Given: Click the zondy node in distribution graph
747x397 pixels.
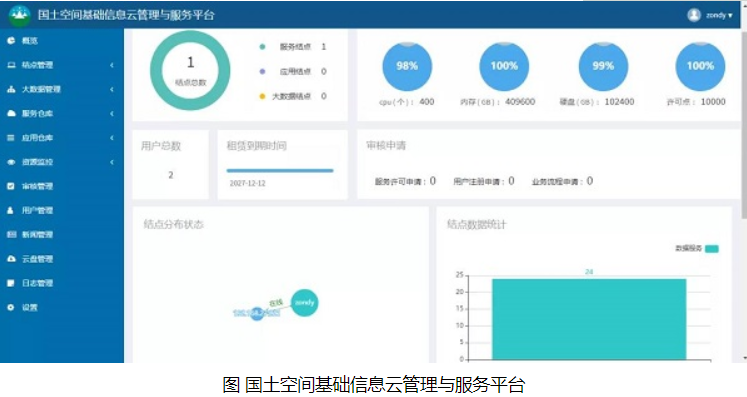Looking at the screenshot, I should click(304, 303).
